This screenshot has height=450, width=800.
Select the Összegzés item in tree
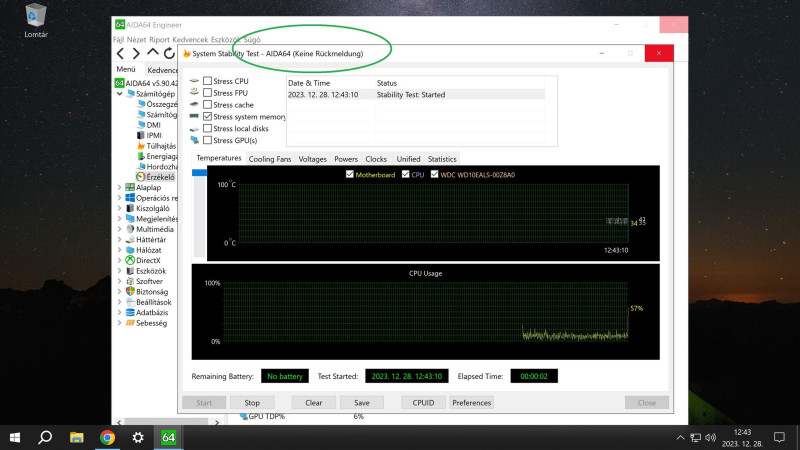(157, 104)
